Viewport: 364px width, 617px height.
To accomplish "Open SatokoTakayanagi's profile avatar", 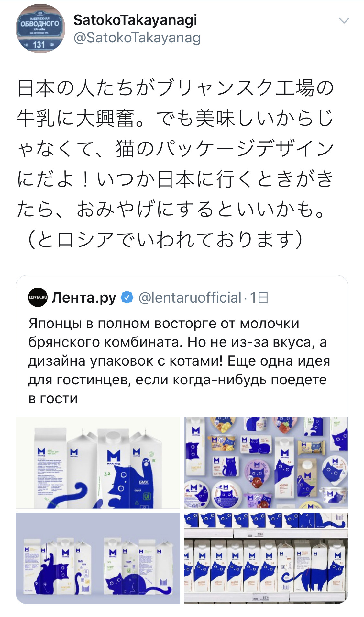I will pos(40,29).
